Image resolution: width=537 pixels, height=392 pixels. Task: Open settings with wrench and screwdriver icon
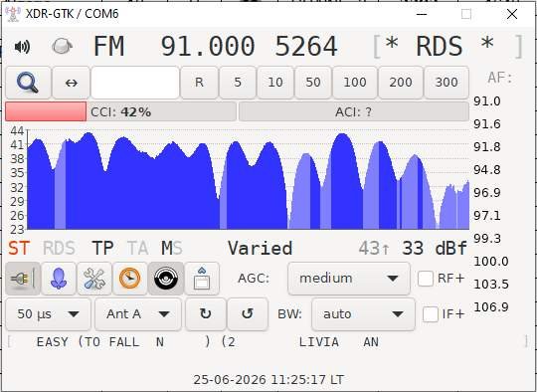tap(94, 279)
